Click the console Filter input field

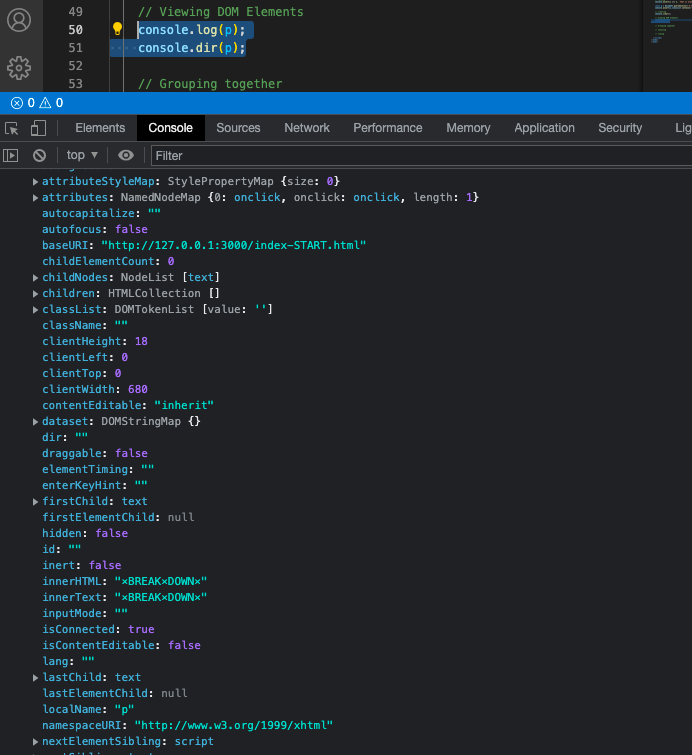[x=420, y=155]
